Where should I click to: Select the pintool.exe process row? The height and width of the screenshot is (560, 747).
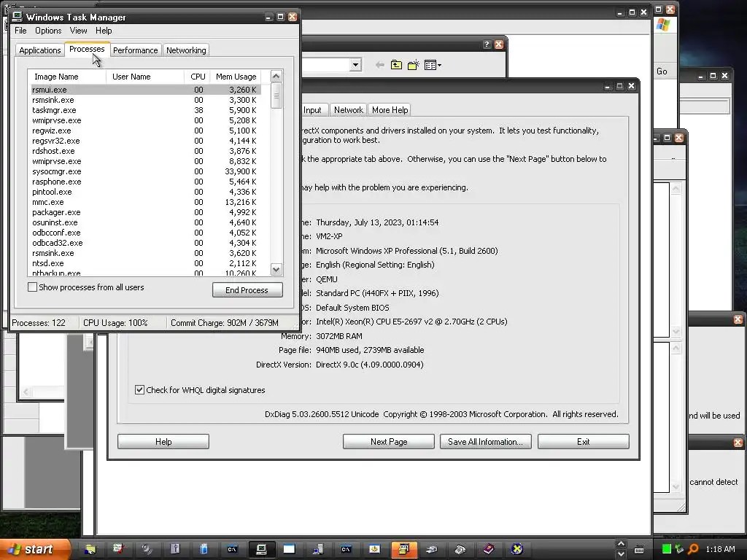[145, 192]
